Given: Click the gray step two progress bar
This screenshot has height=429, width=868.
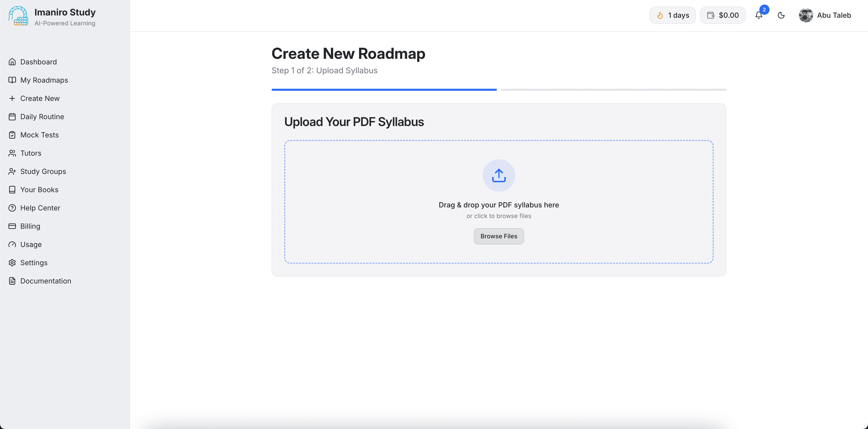Looking at the screenshot, I should (x=613, y=90).
